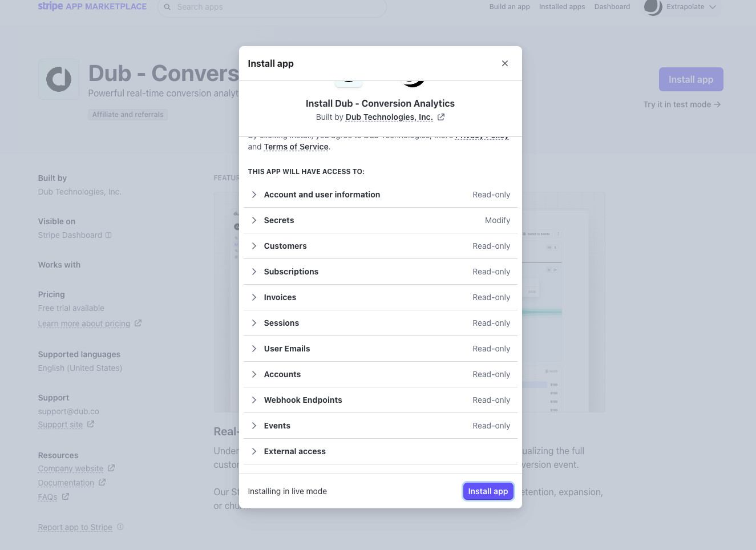Open the external link icon beside Company website
756x550 pixels.
click(111, 468)
